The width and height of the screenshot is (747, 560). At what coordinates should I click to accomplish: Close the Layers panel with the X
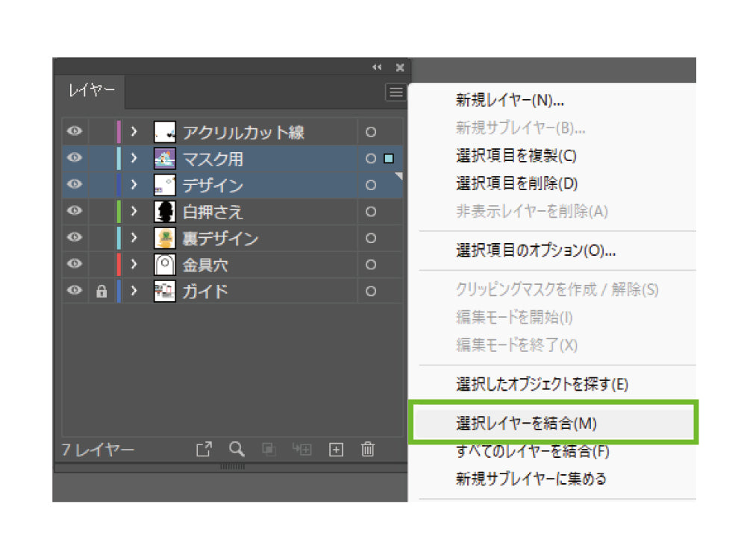pos(400,68)
